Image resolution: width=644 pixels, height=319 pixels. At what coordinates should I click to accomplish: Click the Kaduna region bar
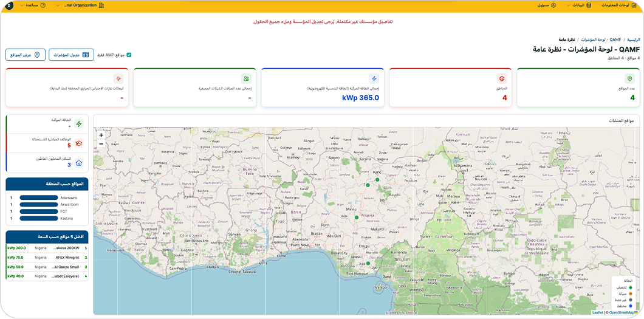click(x=39, y=218)
